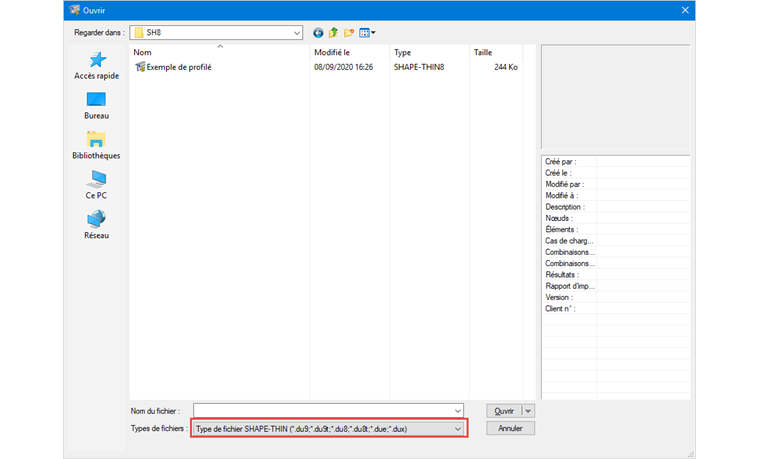
Task: Open the Types de fichiers SHAPE-THIN dropdown
Action: click(329, 429)
